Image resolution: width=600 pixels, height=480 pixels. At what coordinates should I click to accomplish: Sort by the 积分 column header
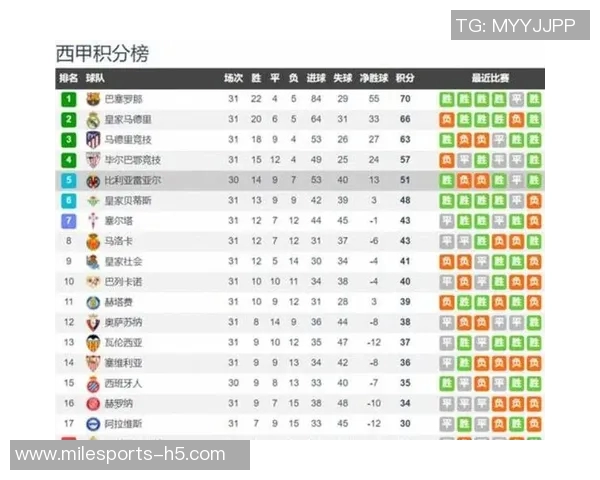point(405,78)
